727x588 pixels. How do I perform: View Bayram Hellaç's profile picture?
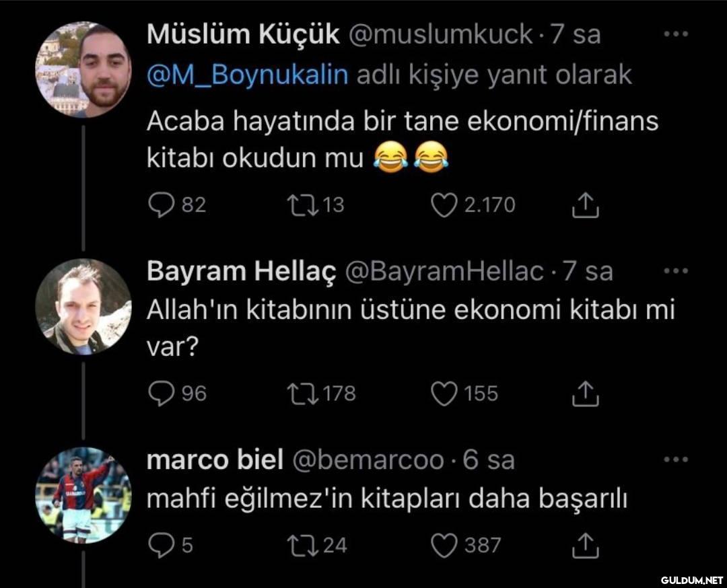click(x=83, y=306)
